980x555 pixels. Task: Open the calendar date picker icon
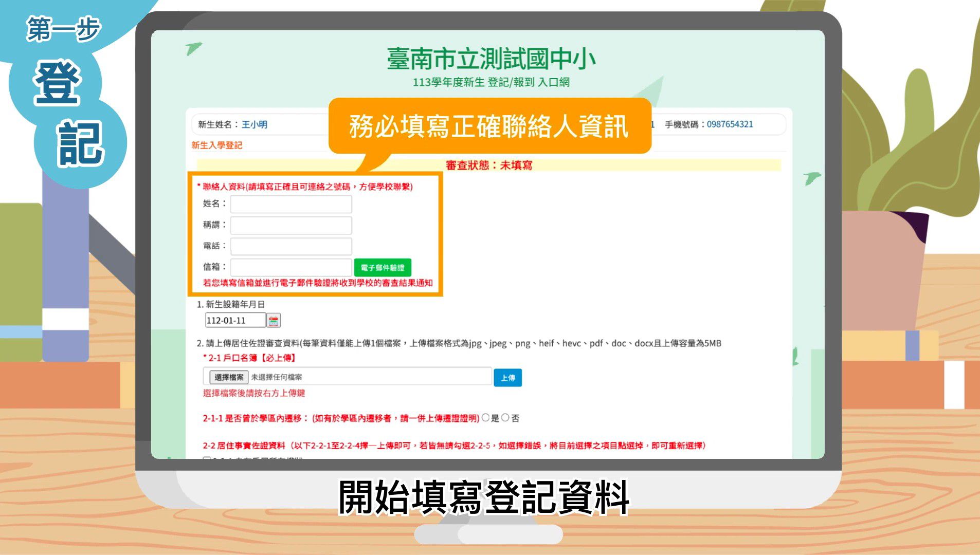point(274,321)
